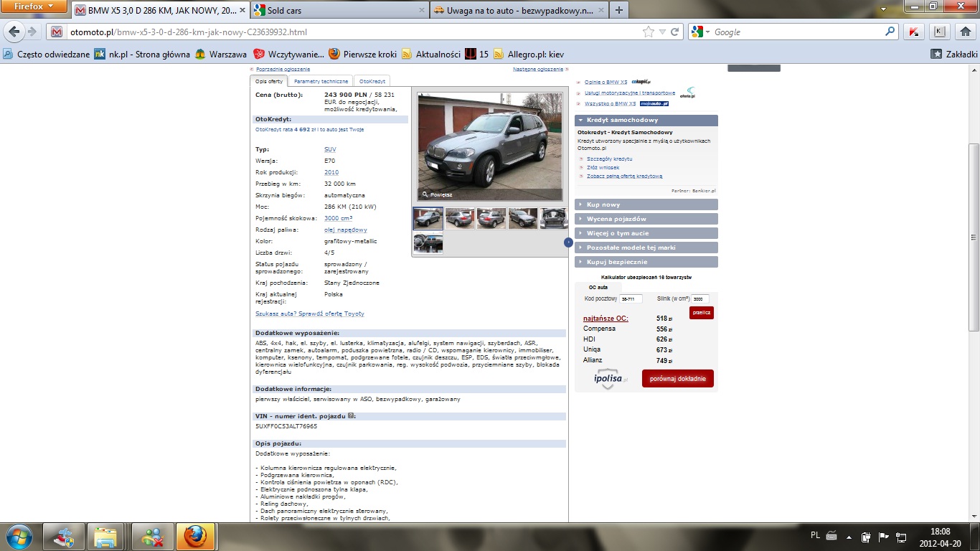Click the Szukasz auta? Sprawdź ofertę Toyoty link
The width and height of the screenshot is (980, 551).
click(x=310, y=314)
